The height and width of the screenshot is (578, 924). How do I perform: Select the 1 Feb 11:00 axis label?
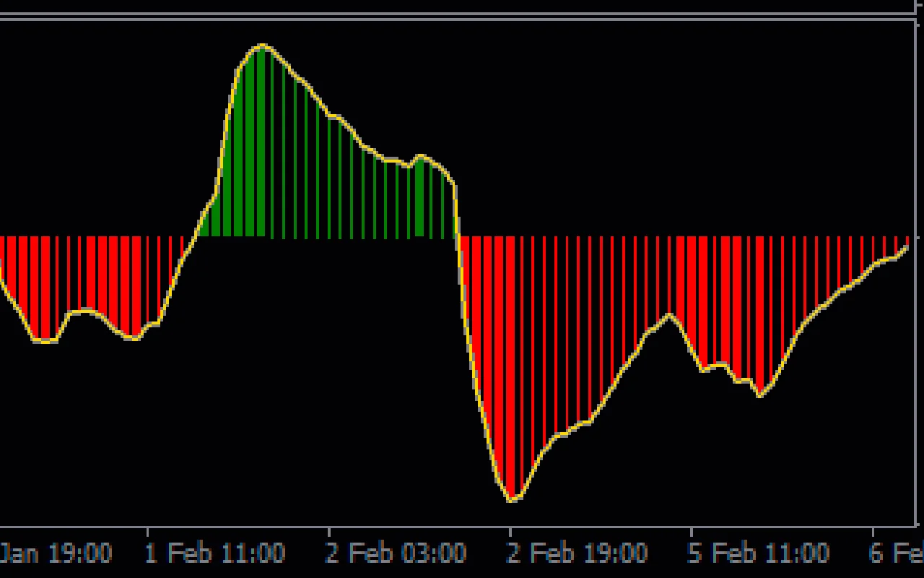(x=217, y=553)
